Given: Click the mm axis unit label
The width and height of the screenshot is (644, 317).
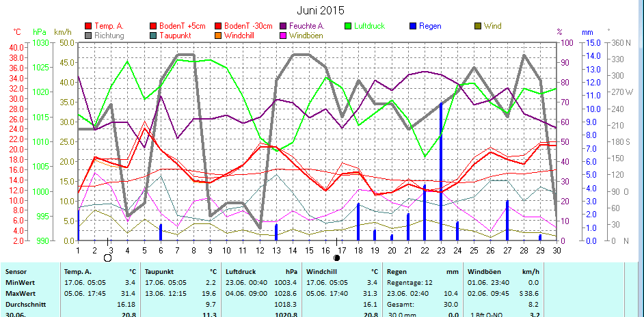Looking at the screenshot, I should click(x=587, y=31).
